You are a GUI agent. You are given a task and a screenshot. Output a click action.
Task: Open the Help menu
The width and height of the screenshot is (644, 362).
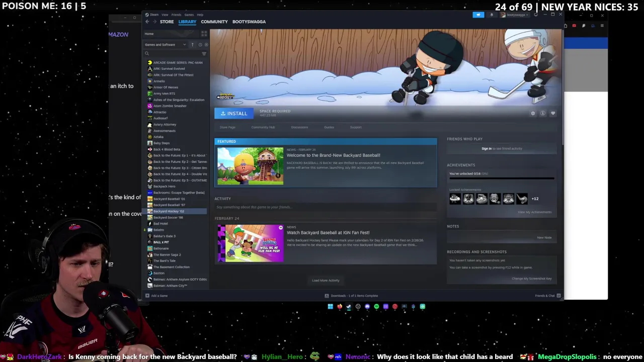[200, 15]
